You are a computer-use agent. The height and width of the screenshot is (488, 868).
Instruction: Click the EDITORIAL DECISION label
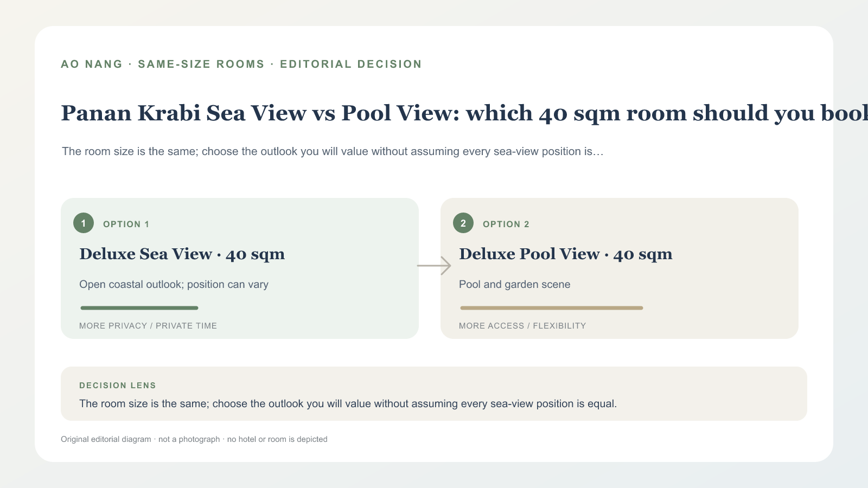351,64
